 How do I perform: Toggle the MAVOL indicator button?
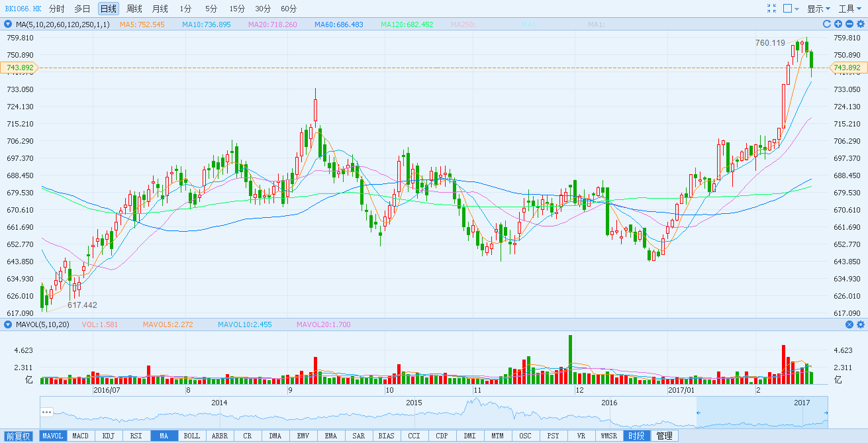52,436
